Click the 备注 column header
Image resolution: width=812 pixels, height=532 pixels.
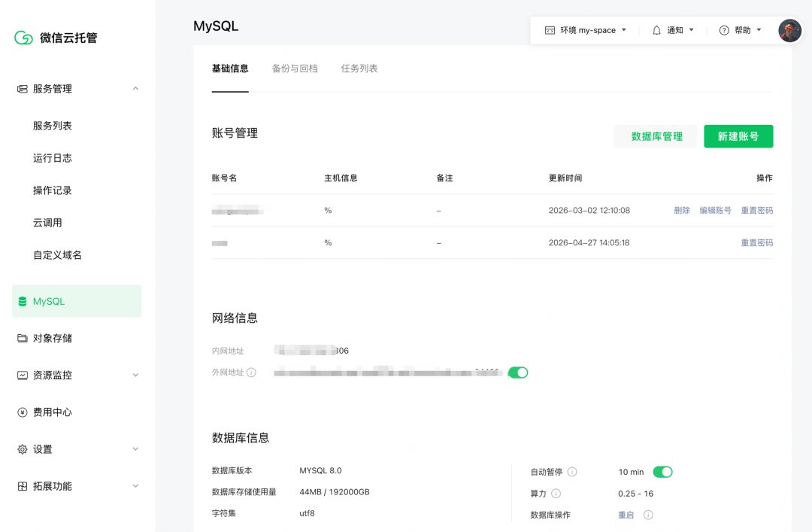444,178
